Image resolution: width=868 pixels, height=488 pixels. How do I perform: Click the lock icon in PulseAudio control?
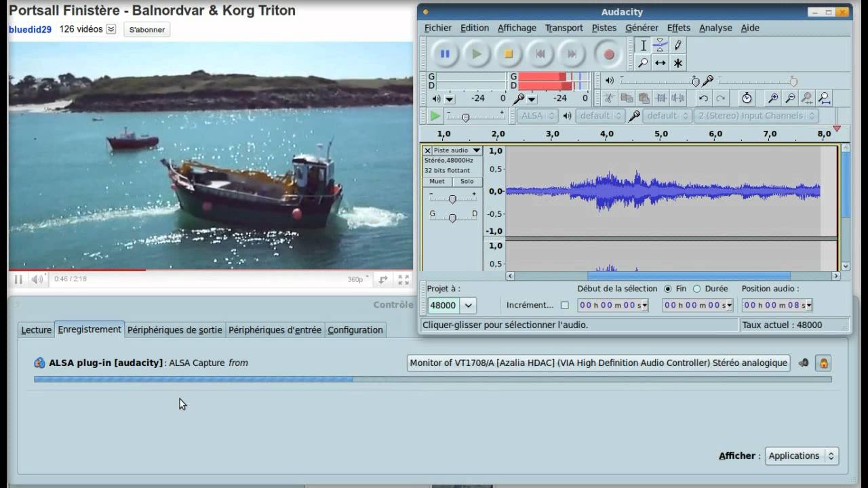point(824,363)
